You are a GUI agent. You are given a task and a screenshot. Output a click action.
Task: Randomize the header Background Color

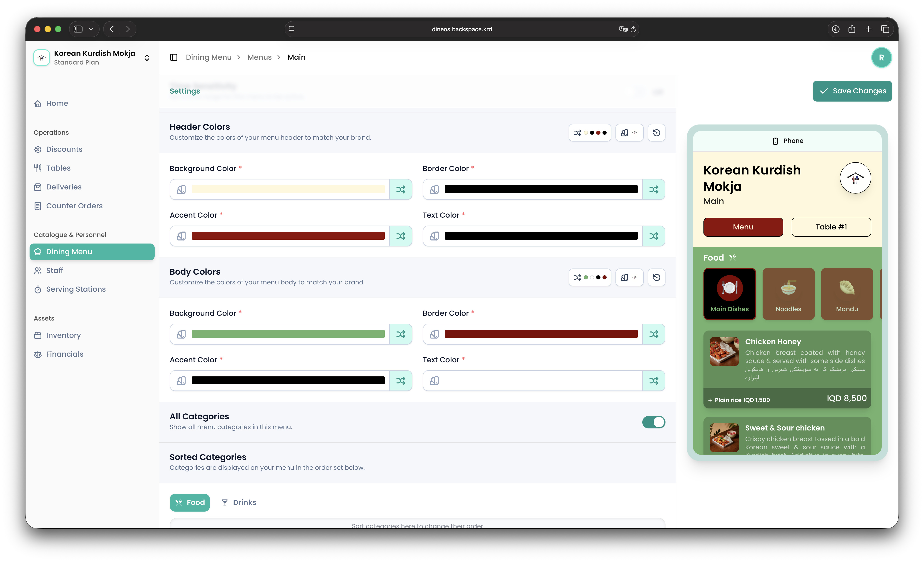401,190
